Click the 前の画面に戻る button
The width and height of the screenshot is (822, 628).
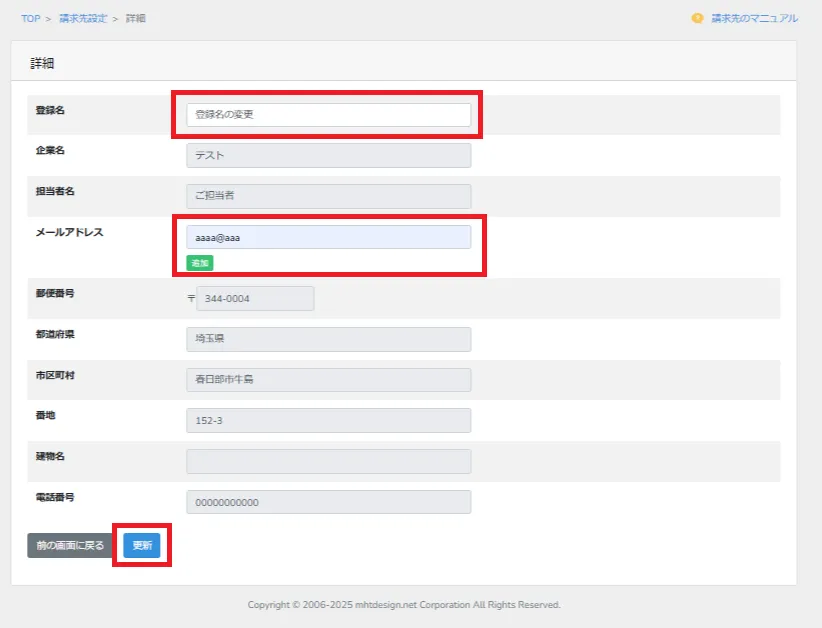point(70,546)
